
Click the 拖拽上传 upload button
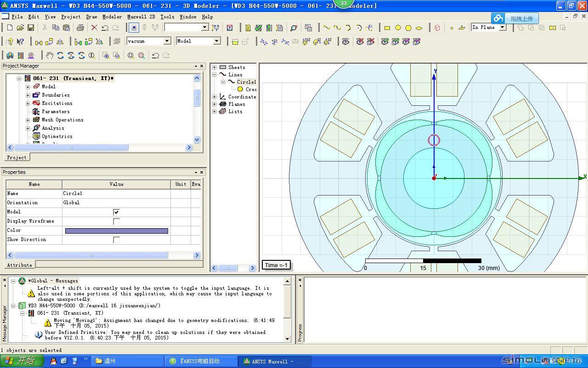(514, 18)
